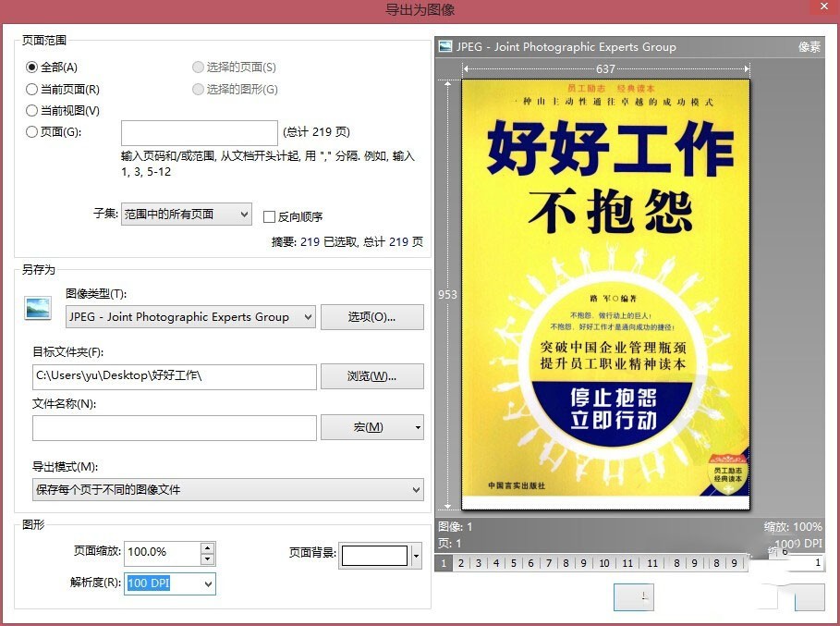Go to page tab 5 in preview
The image size is (840, 626).
513,563
